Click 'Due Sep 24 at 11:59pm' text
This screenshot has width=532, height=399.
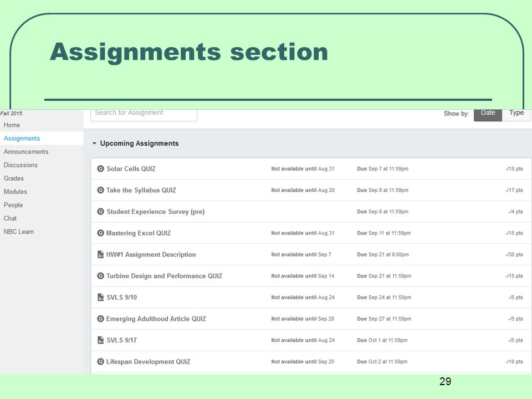tap(384, 297)
